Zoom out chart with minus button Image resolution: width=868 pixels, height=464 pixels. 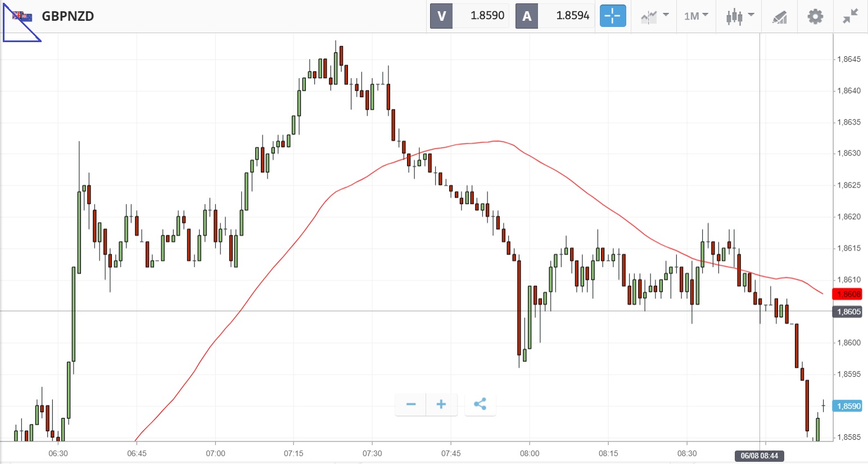pyautogui.click(x=411, y=404)
